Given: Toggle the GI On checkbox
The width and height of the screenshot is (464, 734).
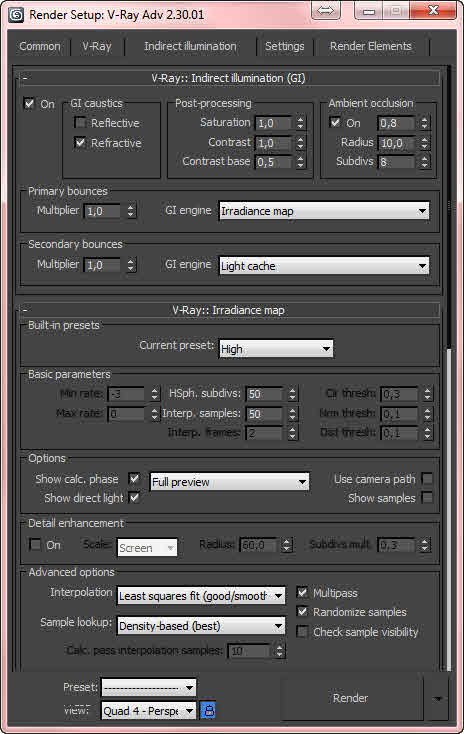Looking at the screenshot, I should pos(29,103).
